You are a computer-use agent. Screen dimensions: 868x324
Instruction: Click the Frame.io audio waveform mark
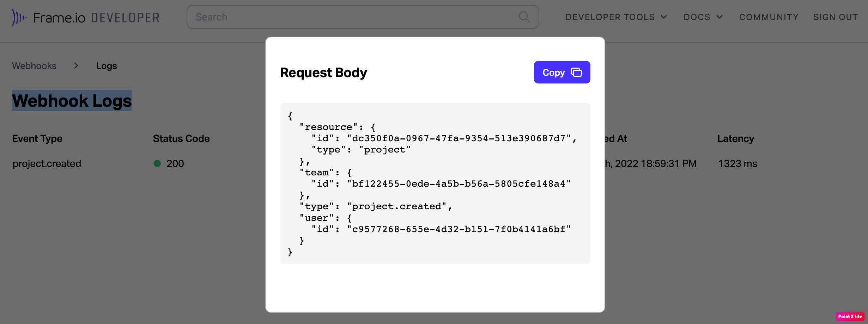[x=19, y=17]
